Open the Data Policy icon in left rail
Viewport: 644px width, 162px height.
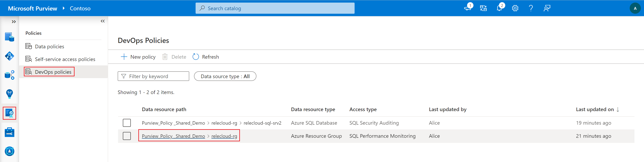[10, 113]
